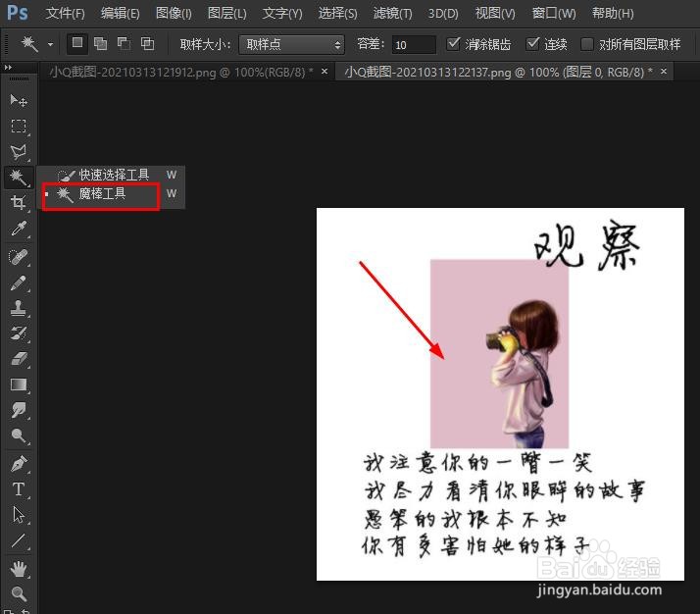Viewport: 700px width, 614px height.
Task: Expand the toolbar double-arrow toggle
Action: pos(8,68)
